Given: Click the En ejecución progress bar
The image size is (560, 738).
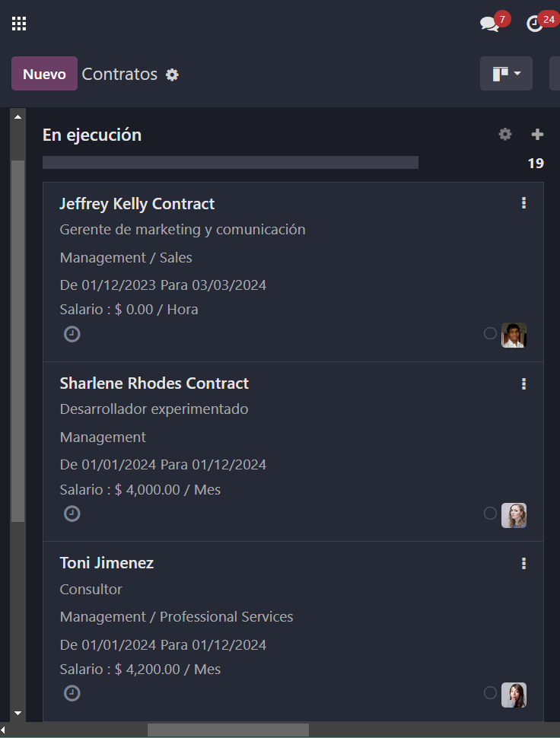Looking at the screenshot, I should pyautogui.click(x=230, y=163).
